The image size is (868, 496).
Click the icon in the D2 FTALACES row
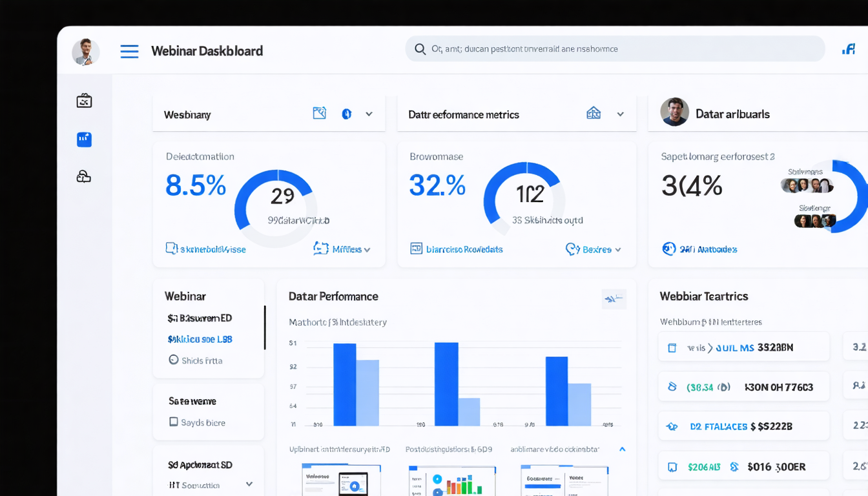(672, 426)
